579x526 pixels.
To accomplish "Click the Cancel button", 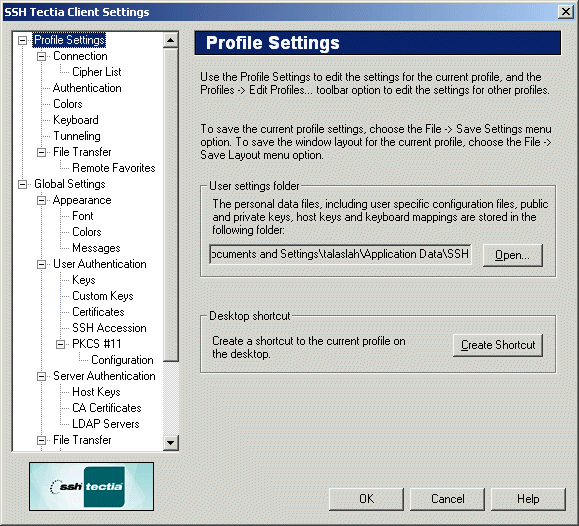I will (x=448, y=499).
